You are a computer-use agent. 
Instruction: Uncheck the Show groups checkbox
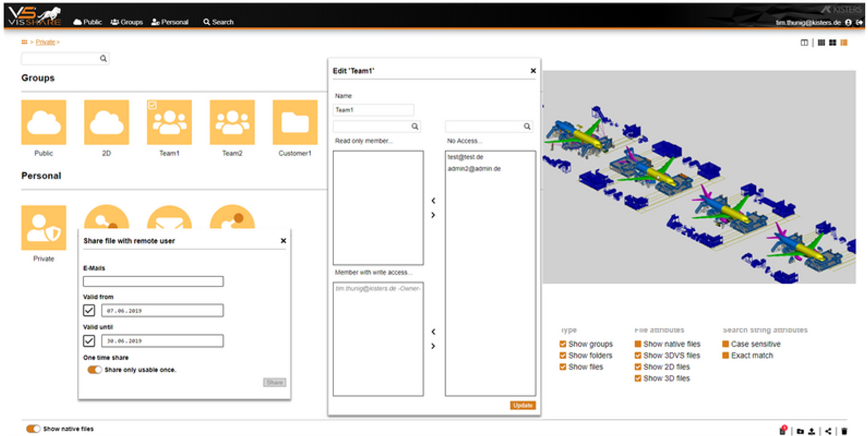pyautogui.click(x=562, y=344)
